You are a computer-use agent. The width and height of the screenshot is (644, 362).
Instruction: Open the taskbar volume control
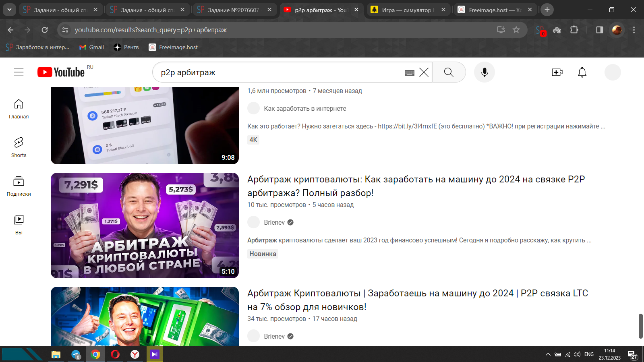[x=577, y=354]
